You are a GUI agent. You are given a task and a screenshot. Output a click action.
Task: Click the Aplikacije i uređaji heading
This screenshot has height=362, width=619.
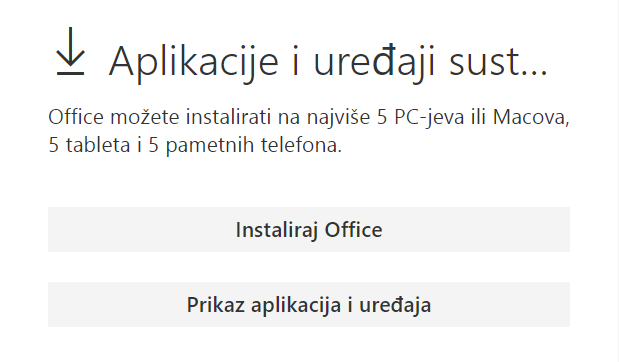pyautogui.click(x=328, y=62)
